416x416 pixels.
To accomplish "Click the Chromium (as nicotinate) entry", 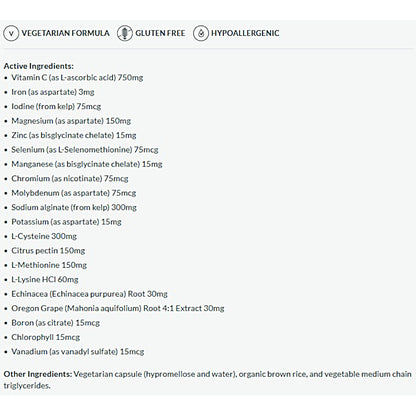I will pyautogui.click(x=70, y=179).
